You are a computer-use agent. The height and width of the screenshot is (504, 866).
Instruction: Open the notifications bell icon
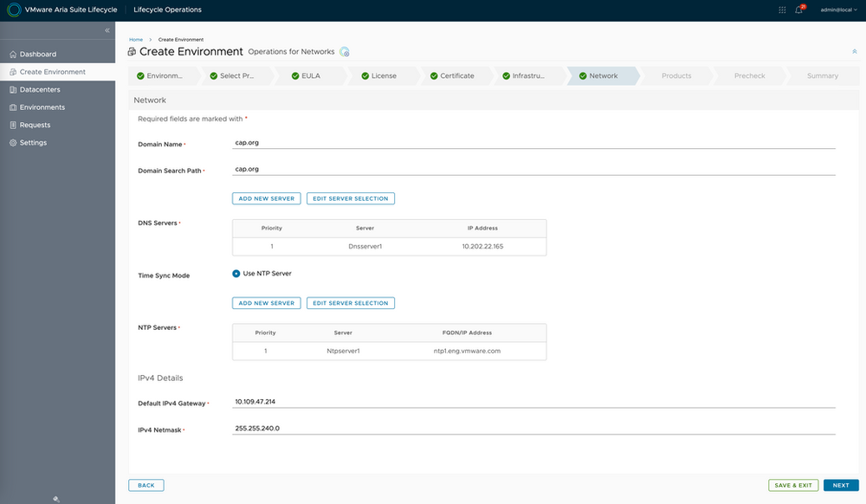(799, 10)
